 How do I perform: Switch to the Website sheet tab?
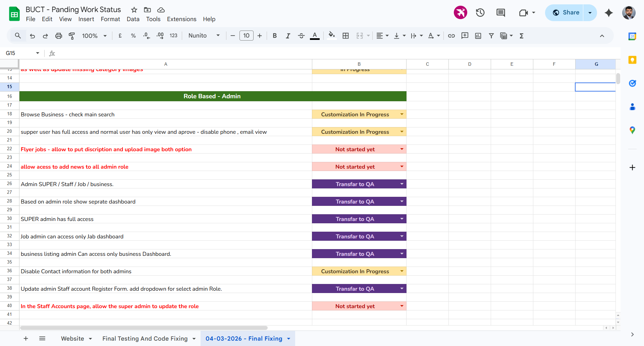tap(72, 339)
